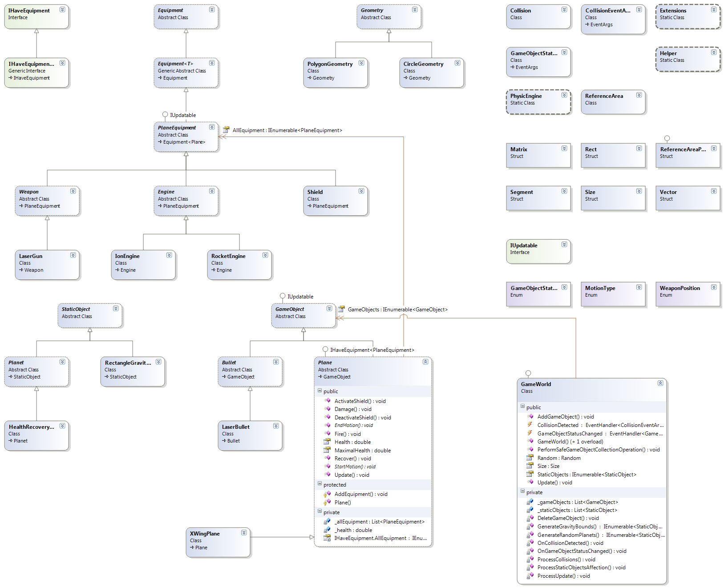Click the _allEquipment field icon
This screenshot has height=588, width=724.
point(327,521)
